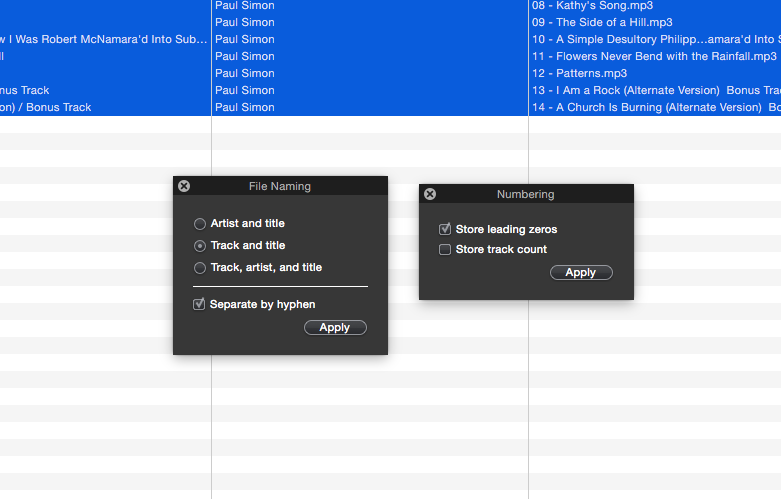Close the File Naming panel
This screenshot has width=781, height=499.
[184, 186]
